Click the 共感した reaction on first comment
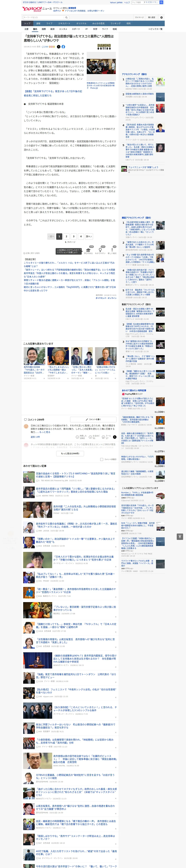The width and height of the screenshot is (186, 868). tap(81, 437)
